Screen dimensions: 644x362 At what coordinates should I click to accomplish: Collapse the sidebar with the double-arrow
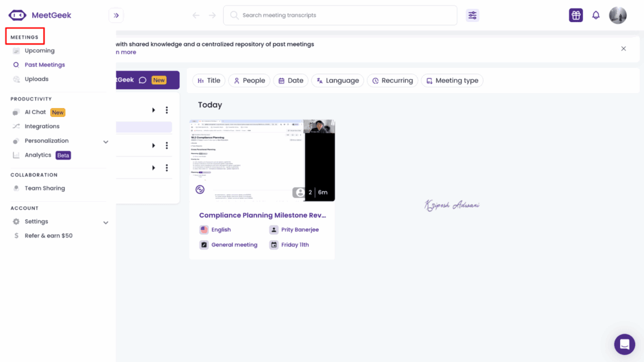coord(115,15)
